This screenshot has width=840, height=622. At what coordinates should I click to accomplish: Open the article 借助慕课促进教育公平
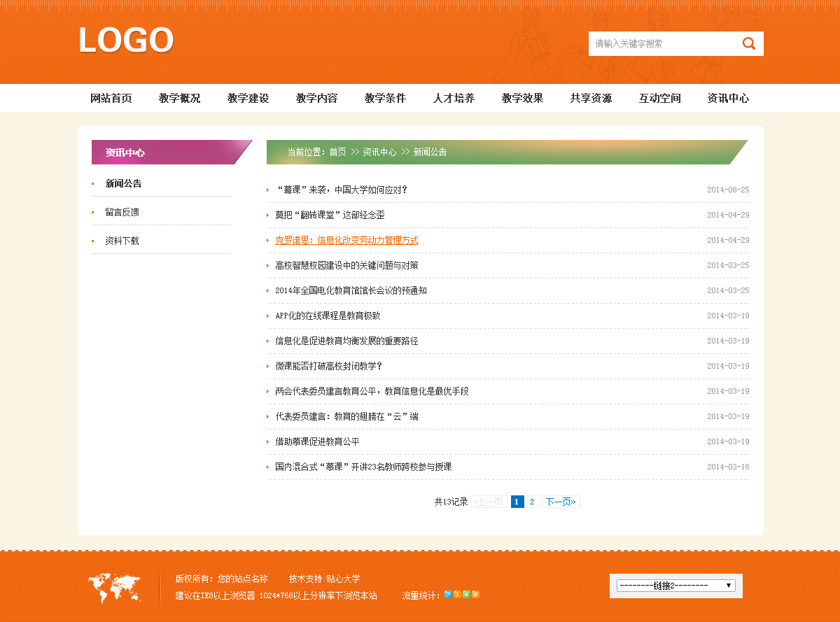click(x=317, y=441)
